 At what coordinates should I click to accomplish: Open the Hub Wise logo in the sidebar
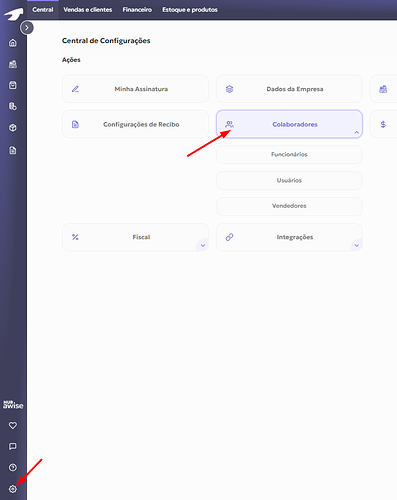pos(13,405)
